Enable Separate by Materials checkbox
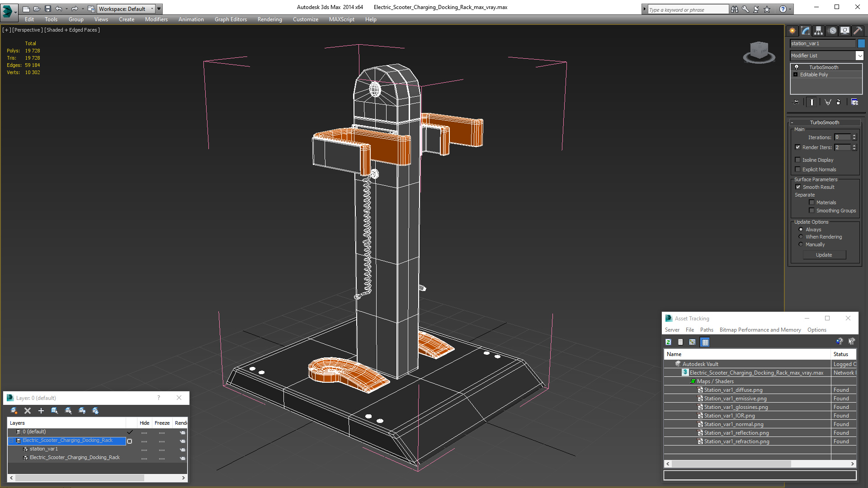Screen dimensions: 868x488 811,202
